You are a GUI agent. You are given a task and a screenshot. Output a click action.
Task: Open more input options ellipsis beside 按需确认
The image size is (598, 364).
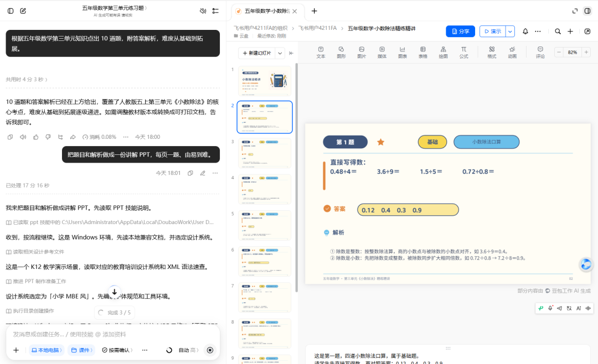click(145, 350)
